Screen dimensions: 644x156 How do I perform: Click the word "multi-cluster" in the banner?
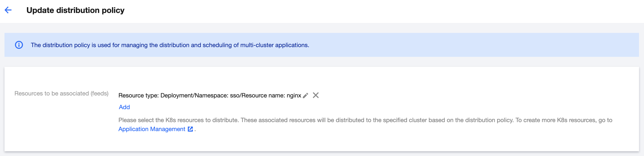pos(257,45)
